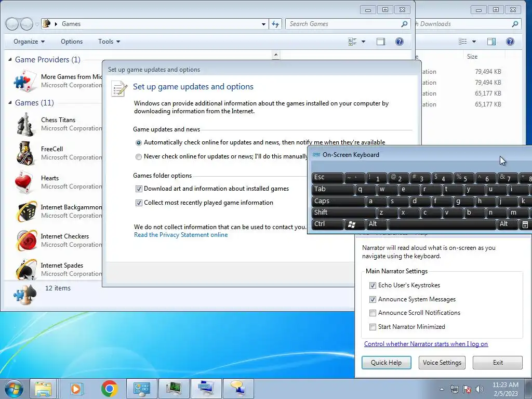Click More Games from Microsoft puzzle icon

pos(25,81)
